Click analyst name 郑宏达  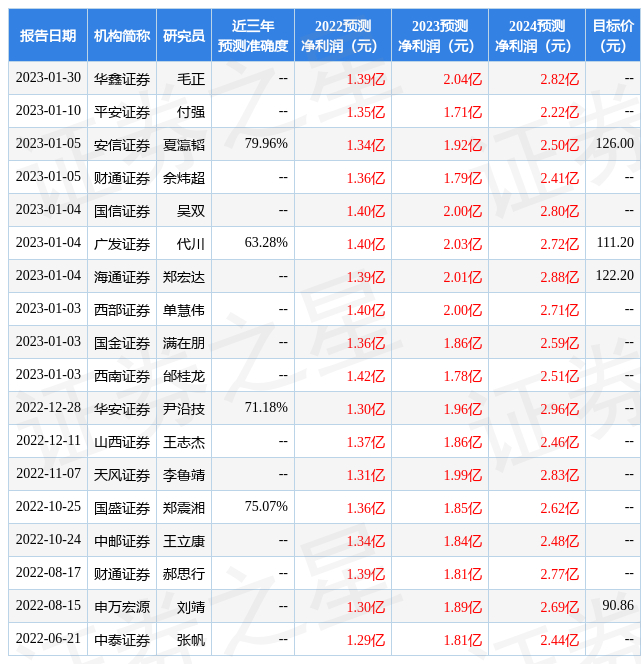coord(184,277)
